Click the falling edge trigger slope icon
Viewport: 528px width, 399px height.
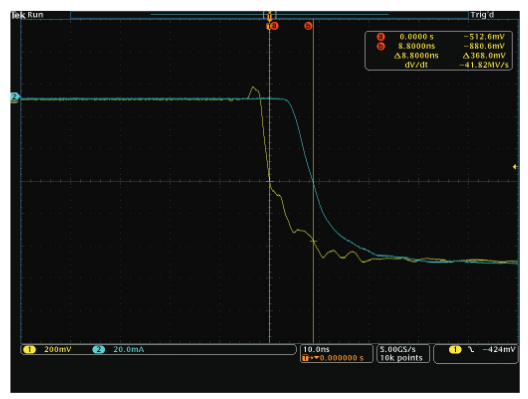pos(471,350)
